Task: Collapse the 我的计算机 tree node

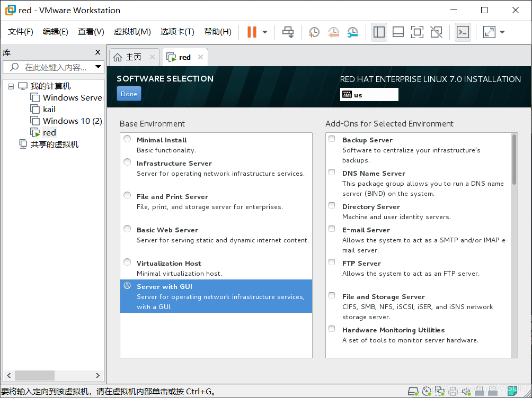Action: coord(11,86)
